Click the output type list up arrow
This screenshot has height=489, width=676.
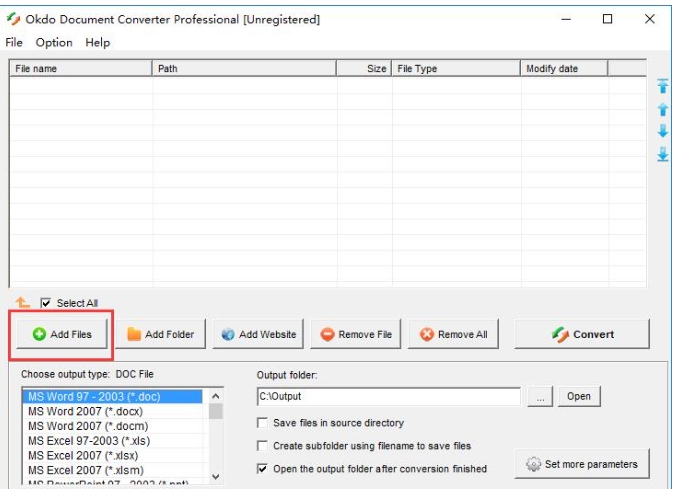[216, 396]
